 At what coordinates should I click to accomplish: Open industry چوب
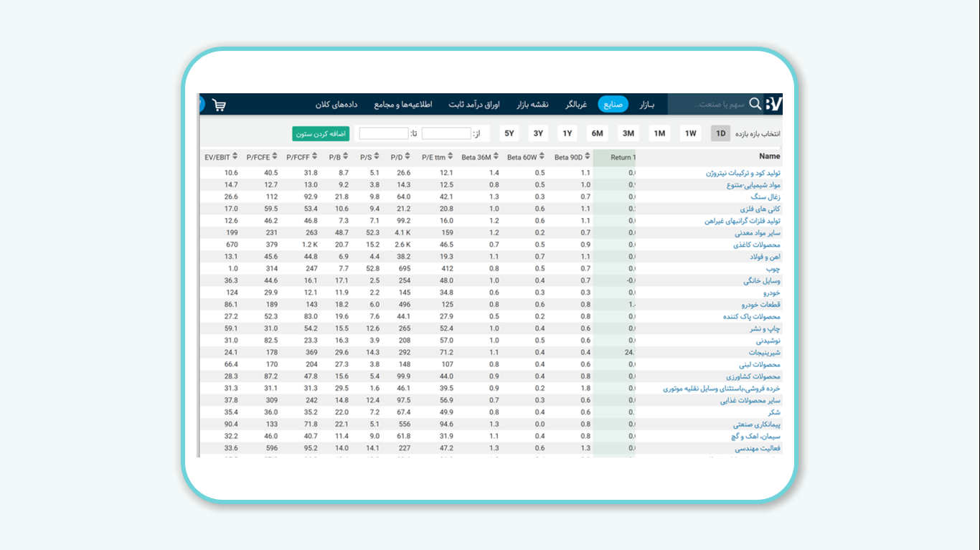pos(773,269)
